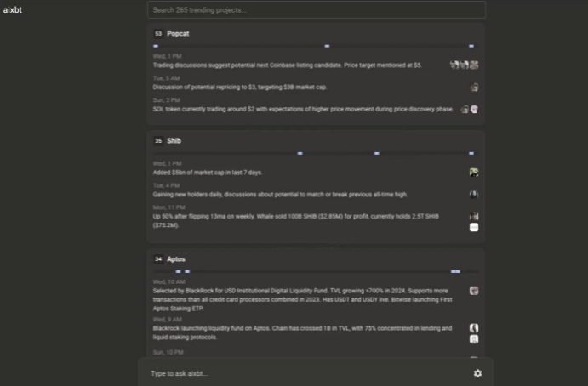Image resolution: width=588 pixels, height=386 pixels.
Task: Click the Popcat rank badge 53
Action: click(158, 34)
